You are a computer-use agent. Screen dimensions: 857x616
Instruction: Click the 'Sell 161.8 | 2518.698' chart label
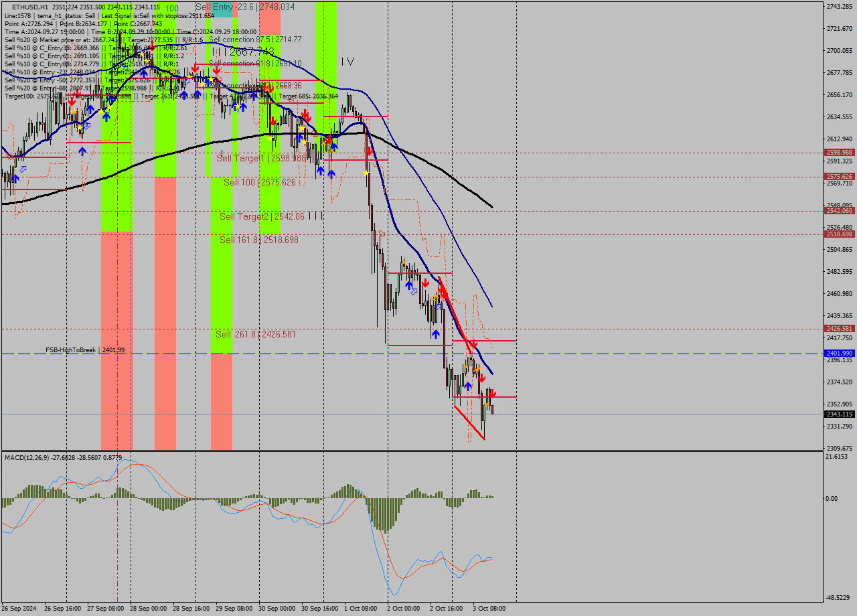tap(259, 240)
